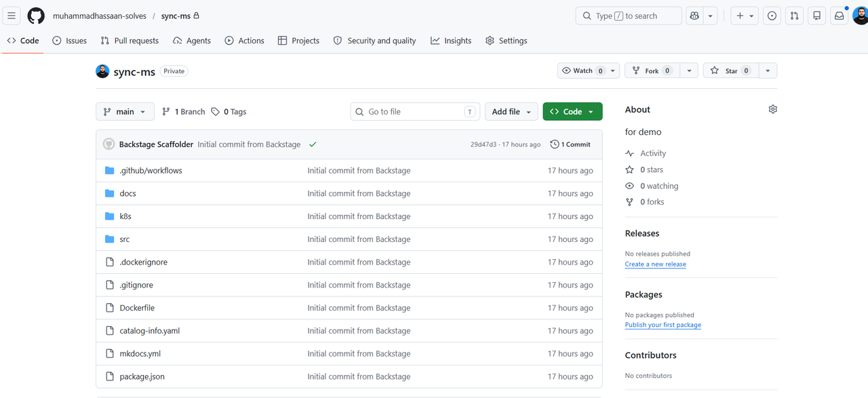Open pull requests icon in the header
The width and height of the screenshot is (868, 398).
794,16
